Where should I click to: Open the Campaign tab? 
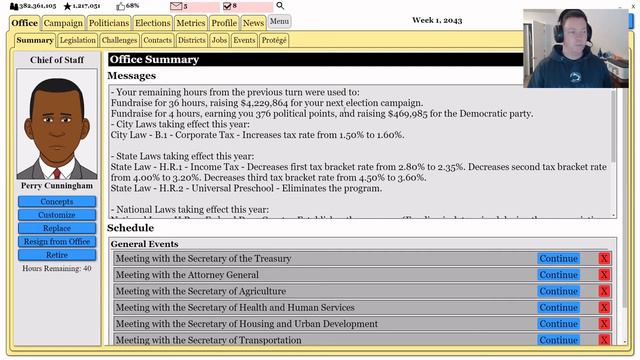pyautogui.click(x=63, y=23)
